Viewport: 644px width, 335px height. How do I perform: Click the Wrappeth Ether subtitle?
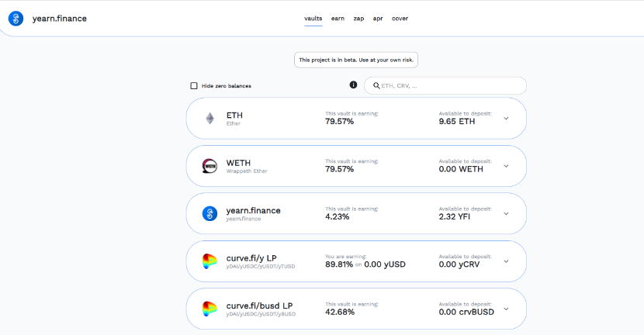pos(247,171)
